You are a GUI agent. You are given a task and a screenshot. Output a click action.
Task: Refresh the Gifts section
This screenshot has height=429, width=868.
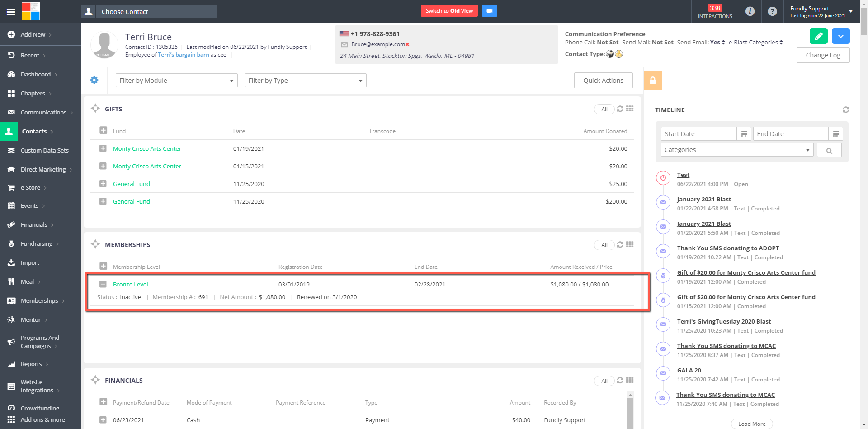pyautogui.click(x=620, y=109)
